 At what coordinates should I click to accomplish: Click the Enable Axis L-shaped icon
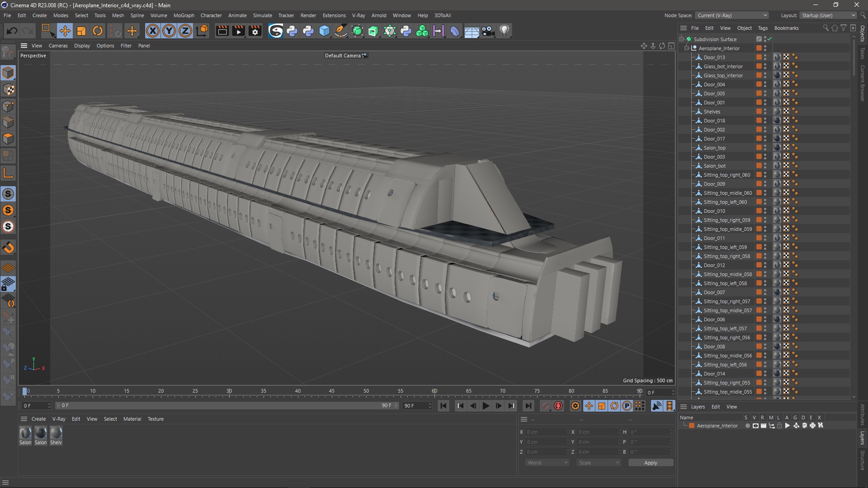(x=8, y=174)
